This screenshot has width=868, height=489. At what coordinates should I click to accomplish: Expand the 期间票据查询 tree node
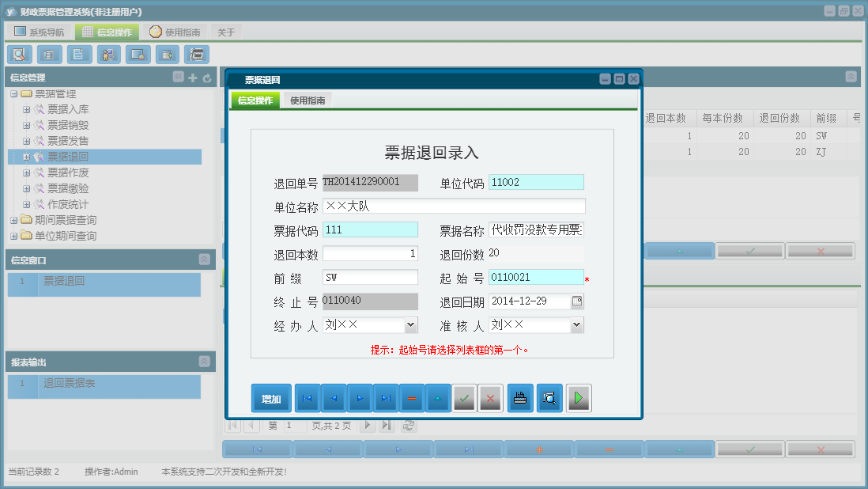(13, 220)
